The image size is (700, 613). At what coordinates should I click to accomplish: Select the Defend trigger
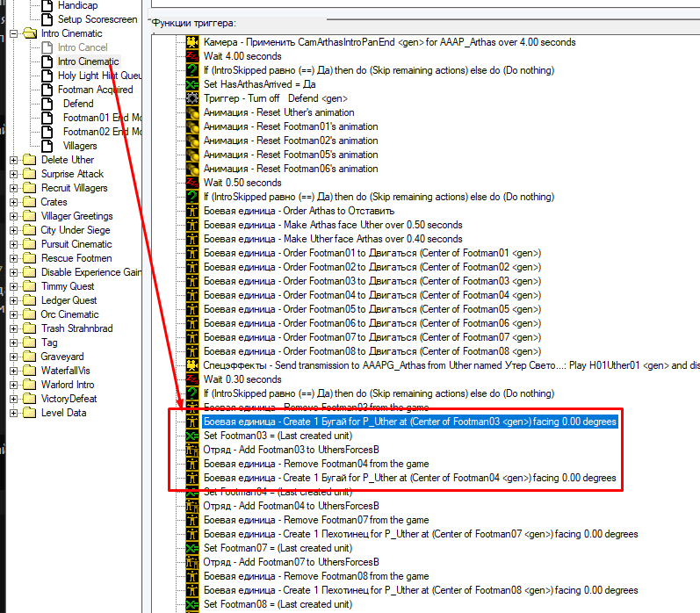tap(78, 104)
